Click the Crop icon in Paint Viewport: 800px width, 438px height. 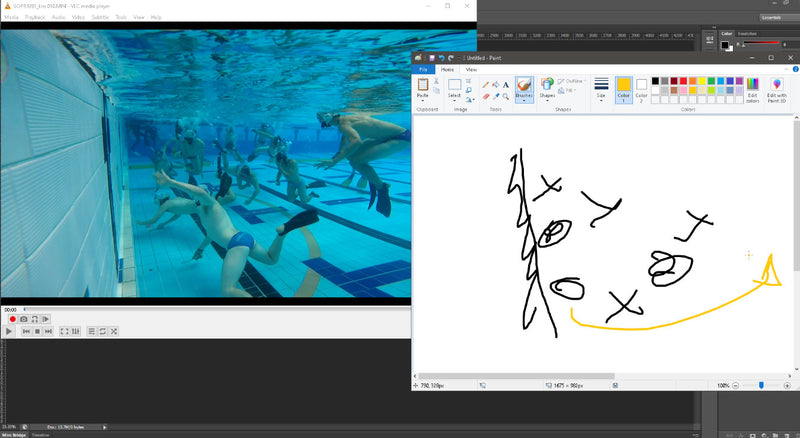point(468,81)
